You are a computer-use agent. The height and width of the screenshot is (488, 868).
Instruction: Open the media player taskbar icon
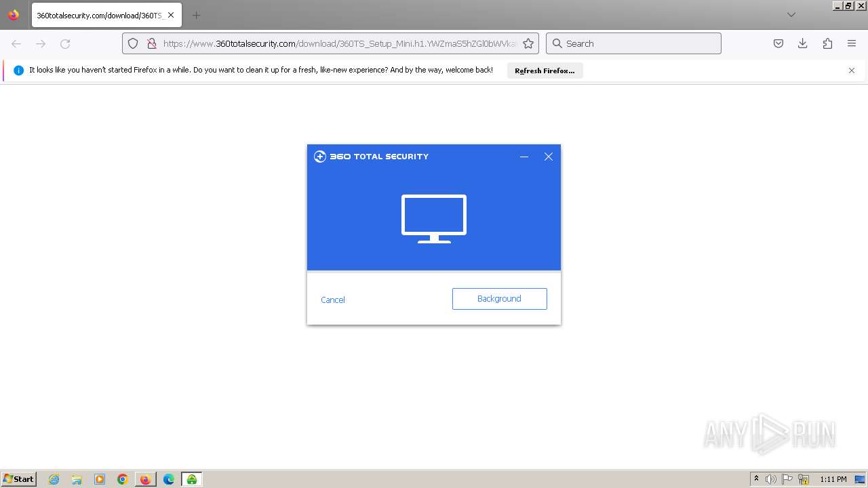pyautogui.click(x=100, y=479)
